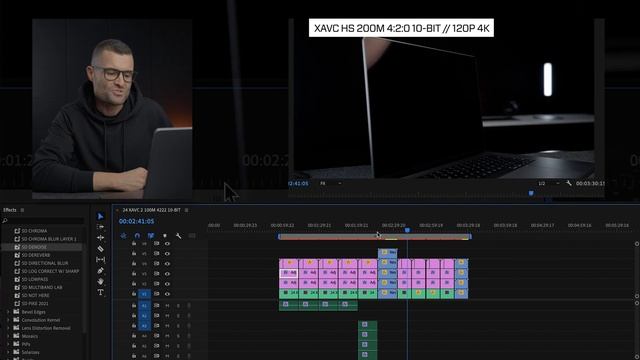Image resolution: width=640 pixels, height=360 pixels.
Task: Toggle lock on audio track A1
Action: (134, 305)
